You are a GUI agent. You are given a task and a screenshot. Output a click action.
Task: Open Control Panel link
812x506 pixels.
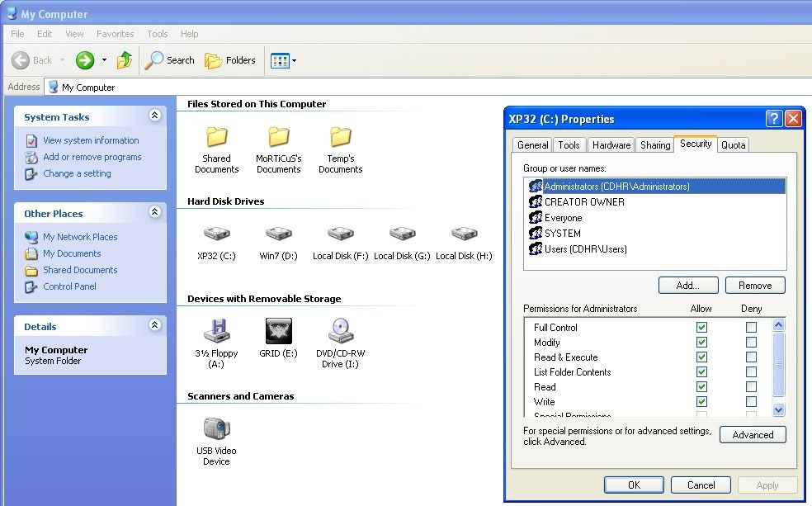click(x=69, y=286)
